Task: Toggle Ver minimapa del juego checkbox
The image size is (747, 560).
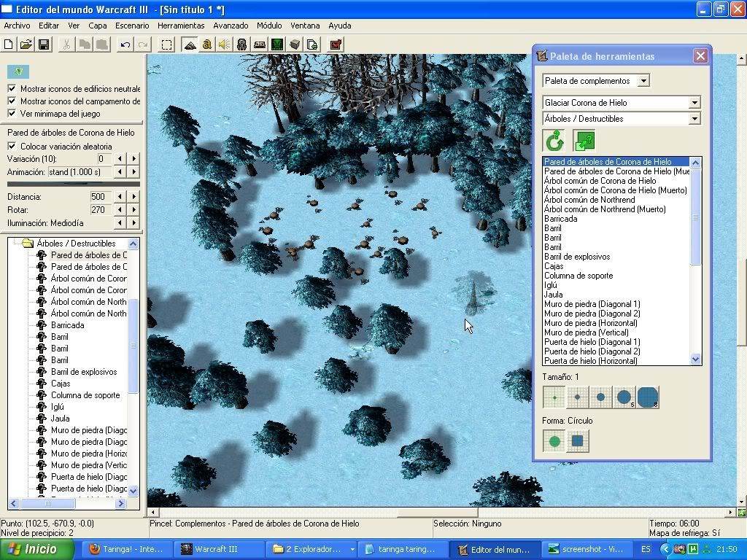Action: tap(12, 113)
